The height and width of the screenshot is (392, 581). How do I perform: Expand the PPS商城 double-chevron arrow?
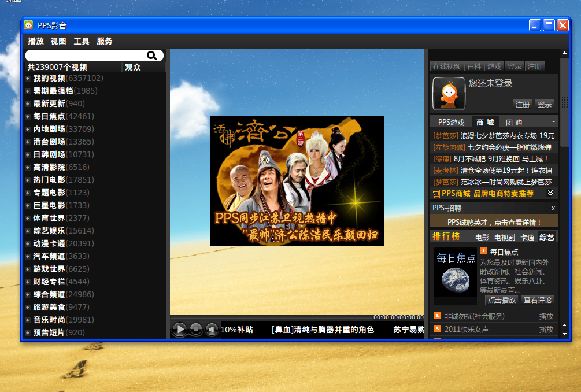click(x=550, y=193)
